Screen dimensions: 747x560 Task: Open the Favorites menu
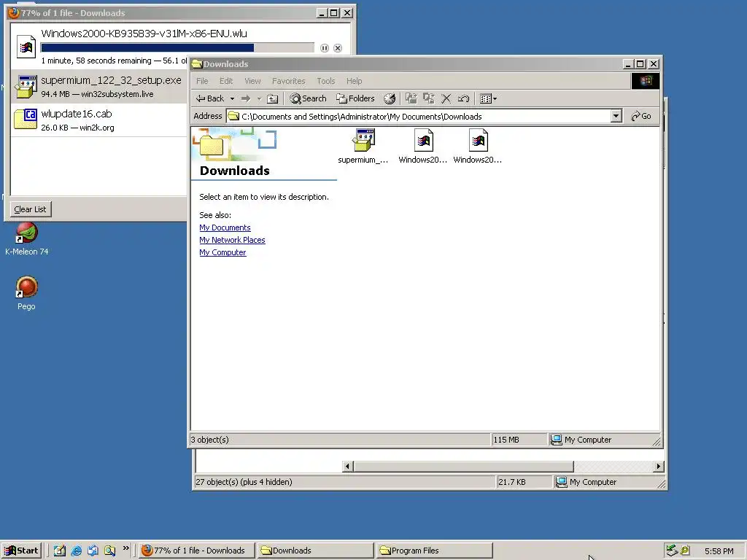point(288,81)
